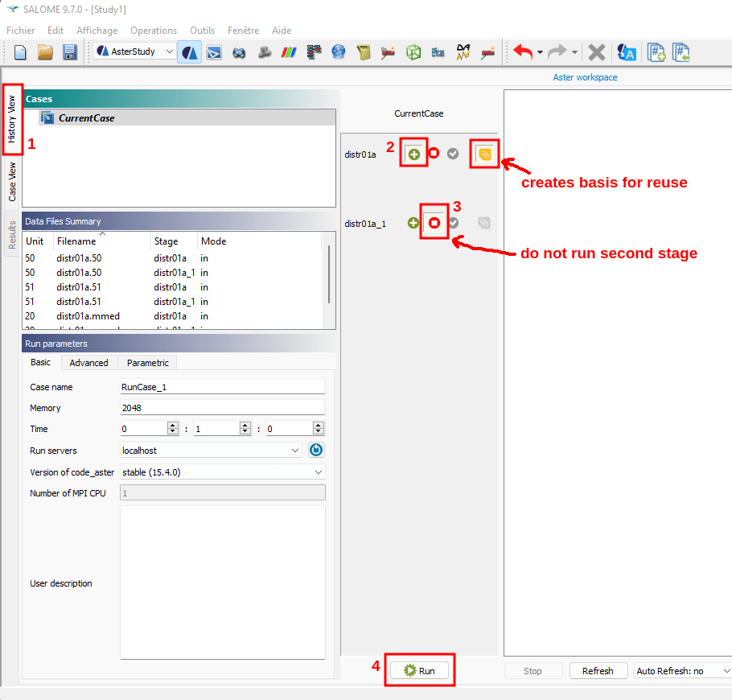This screenshot has width=732, height=700.
Task: Select the red stop toggle for distr01a_1
Action: [x=434, y=223]
